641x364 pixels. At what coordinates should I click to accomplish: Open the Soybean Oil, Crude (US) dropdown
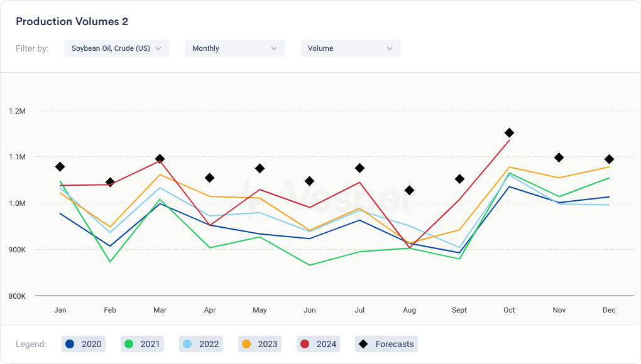point(117,48)
